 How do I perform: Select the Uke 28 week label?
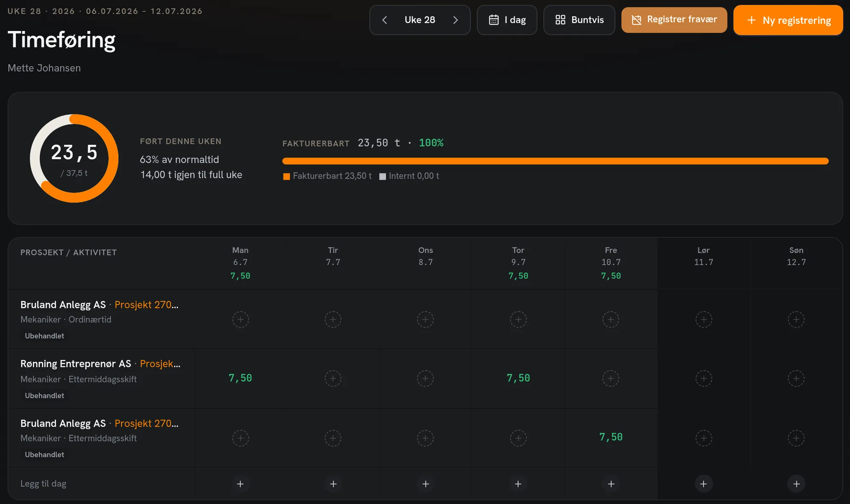[x=420, y=20]
